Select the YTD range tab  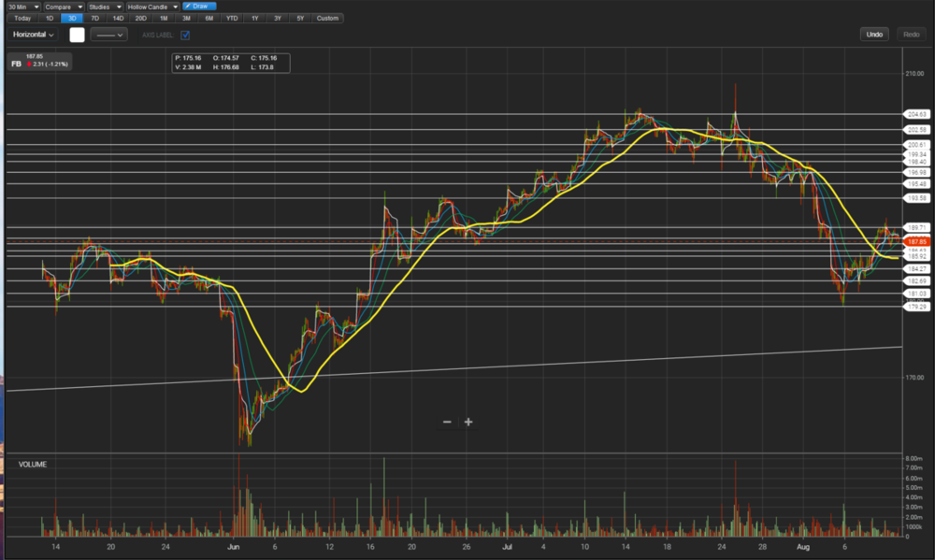pos(232,18)
